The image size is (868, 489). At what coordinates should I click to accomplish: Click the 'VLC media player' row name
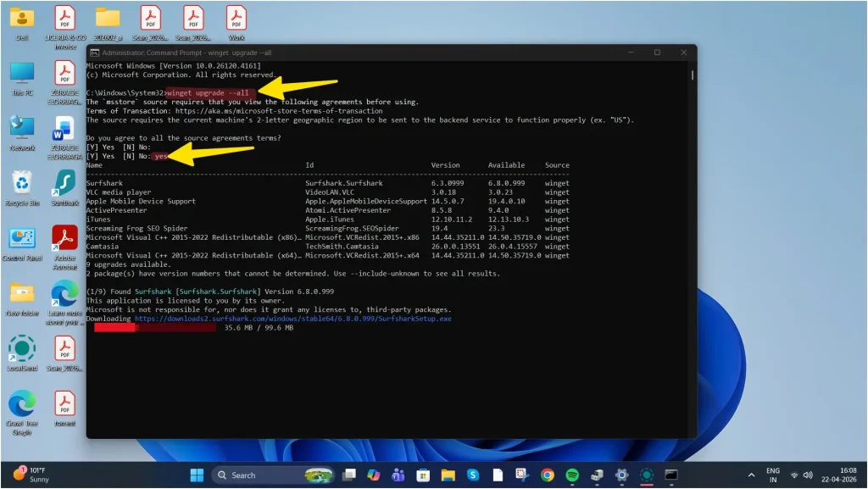(x=119, y=192)
